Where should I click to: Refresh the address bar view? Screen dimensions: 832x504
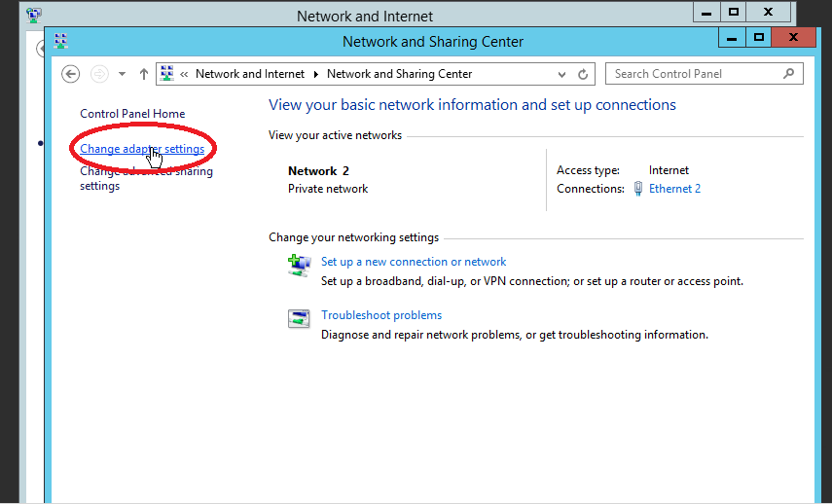click(x=583, y=74)
